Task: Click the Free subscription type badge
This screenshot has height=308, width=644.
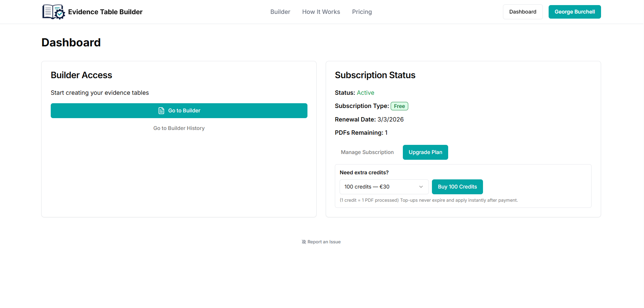Action: (399, 106)
